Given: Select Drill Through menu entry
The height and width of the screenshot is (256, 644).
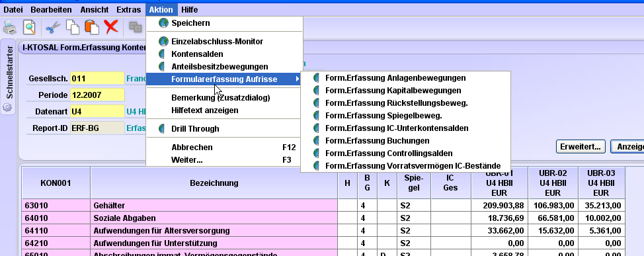Looking at the screenshot, I should pyautogui.click(x=224, y=129).
